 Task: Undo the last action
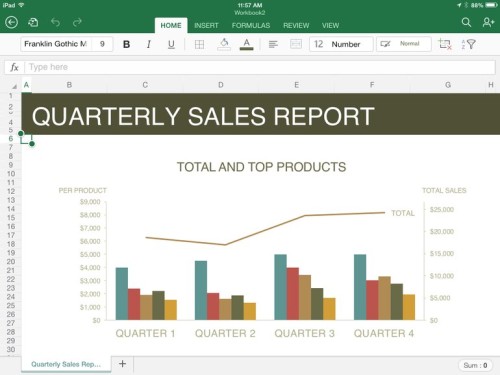[55, 22]
